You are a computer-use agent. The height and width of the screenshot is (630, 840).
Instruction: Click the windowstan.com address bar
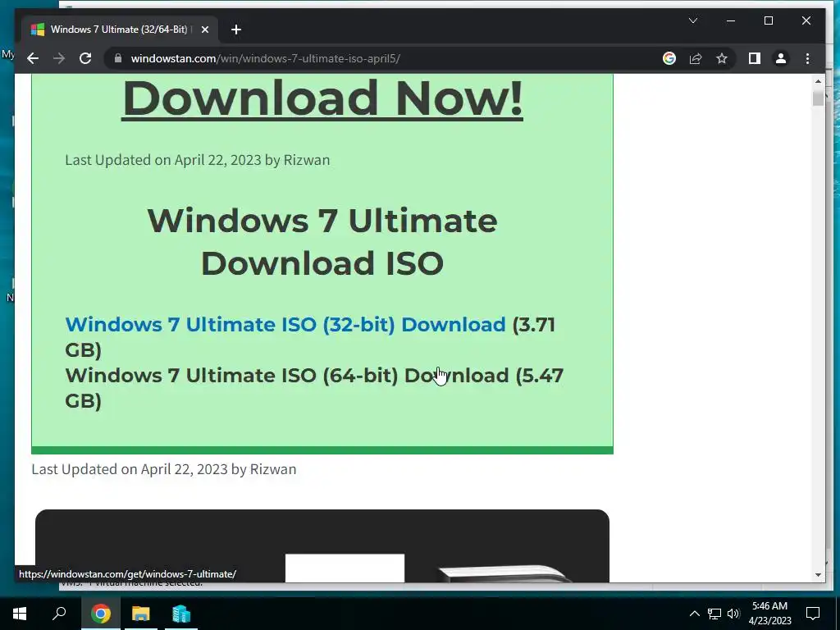click(386, 58)
